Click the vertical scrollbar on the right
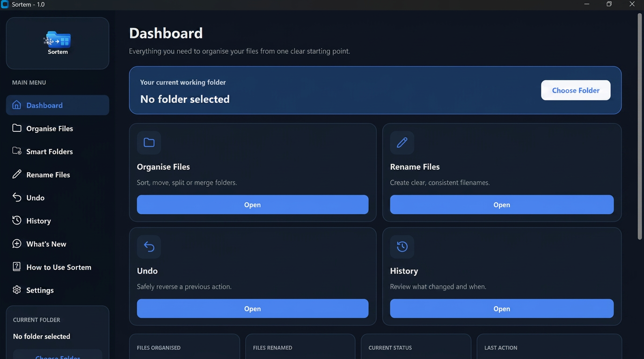Image resolution: width=644 pixels, height=359 pixels. pos(640,126)
